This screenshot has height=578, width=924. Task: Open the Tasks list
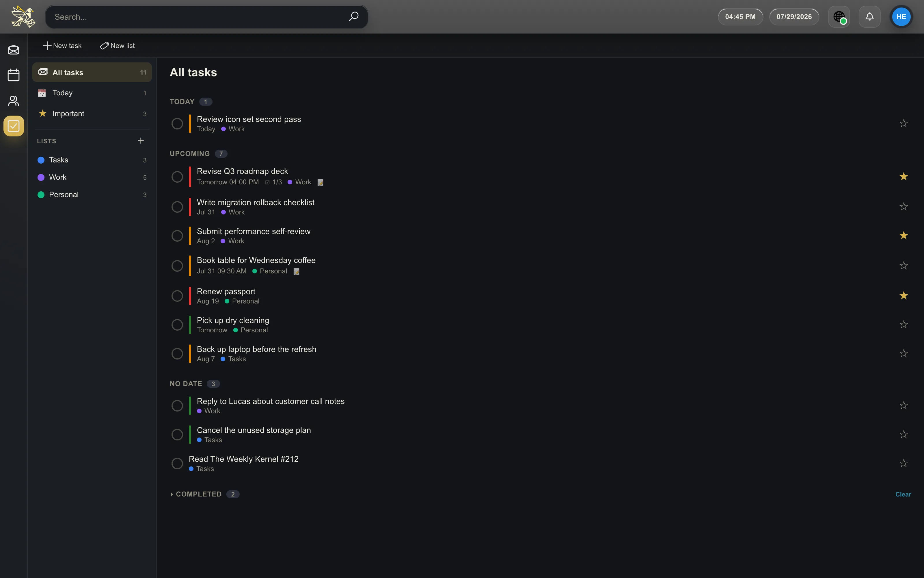click(x=92, y=160)
